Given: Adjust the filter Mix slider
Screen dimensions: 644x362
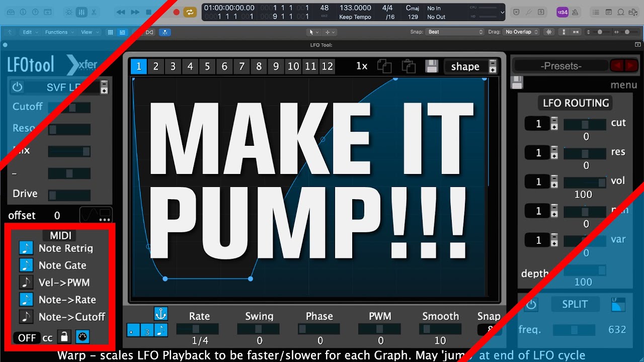Looking at the screenshot, I should tap(69, 151).
